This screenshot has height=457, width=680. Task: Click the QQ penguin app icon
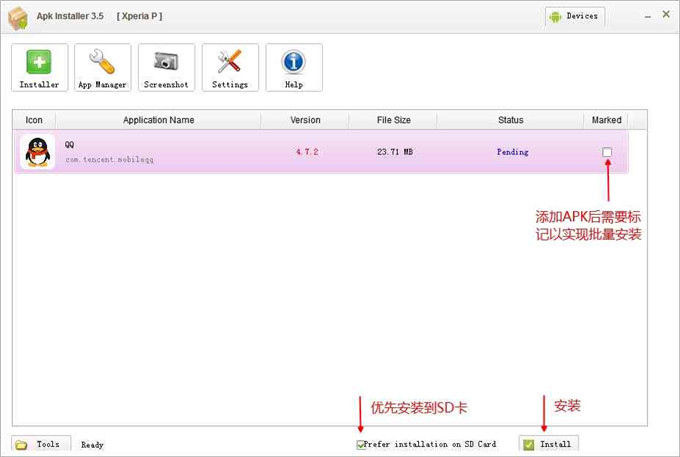38,153
